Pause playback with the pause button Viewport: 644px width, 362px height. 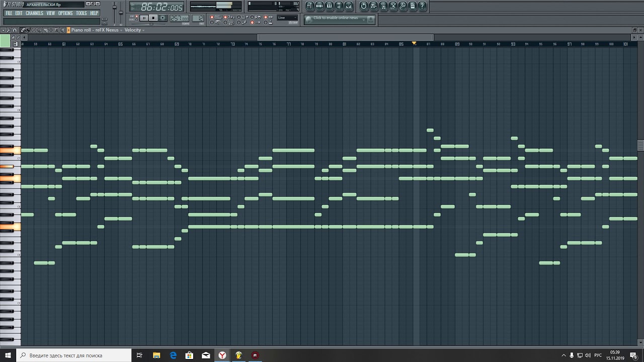point(144,18)
